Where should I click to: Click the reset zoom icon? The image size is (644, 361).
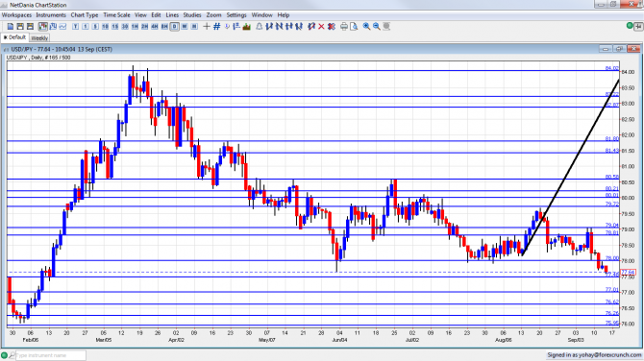[x=386, y=26]
